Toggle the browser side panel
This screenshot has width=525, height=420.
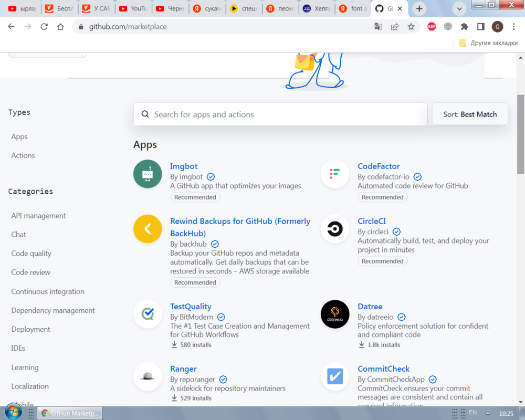(x=481, y=26)
